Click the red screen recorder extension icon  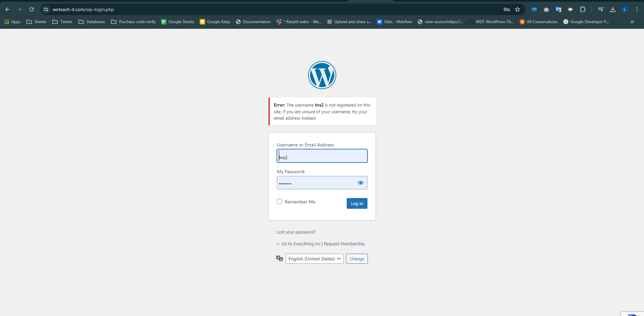coord(570,9)
